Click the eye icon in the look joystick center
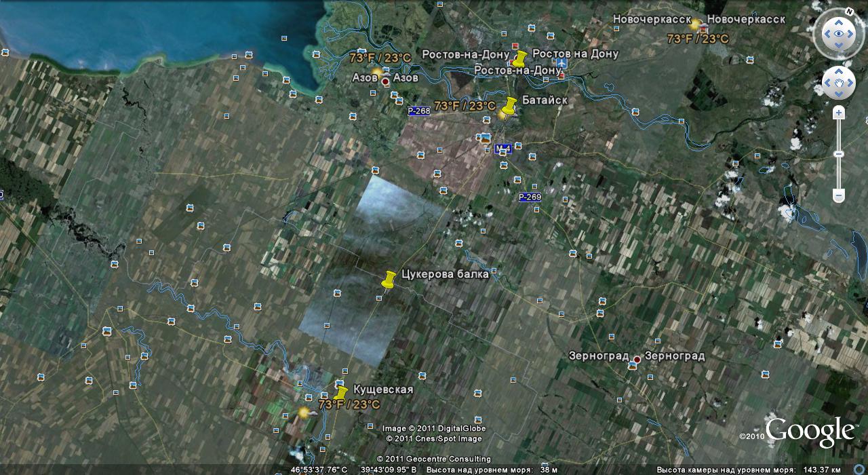The height and width of the screenshot is (475, 868). (839, 33)
